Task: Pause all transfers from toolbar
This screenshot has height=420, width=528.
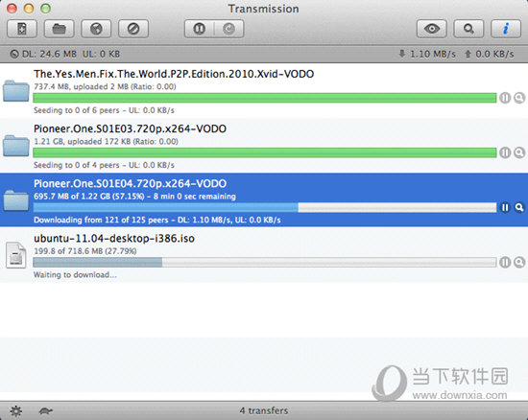Action: 199,29
